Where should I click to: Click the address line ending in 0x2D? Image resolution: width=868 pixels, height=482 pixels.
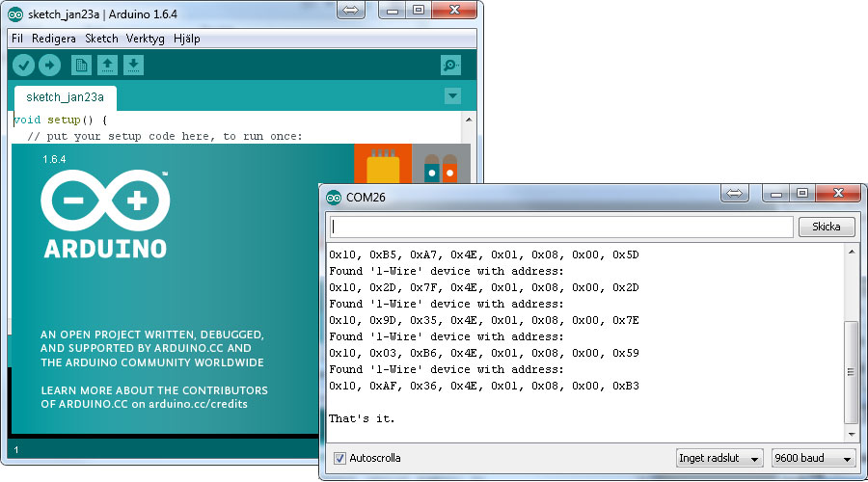coord(484,288)
